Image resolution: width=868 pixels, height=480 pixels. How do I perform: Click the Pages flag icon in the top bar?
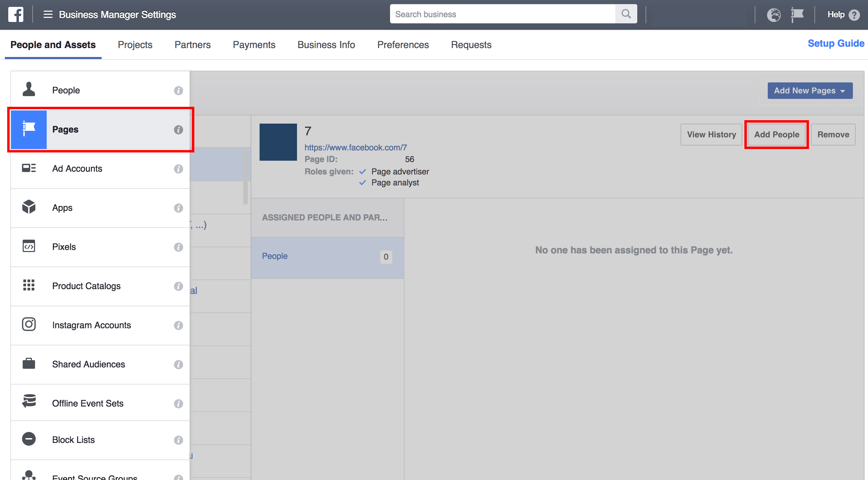(797, 15)
